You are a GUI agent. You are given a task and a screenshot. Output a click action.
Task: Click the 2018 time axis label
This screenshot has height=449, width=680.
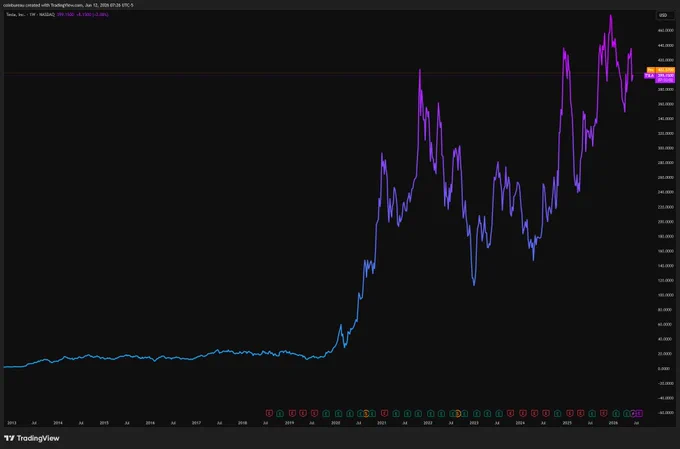(242, 423)
